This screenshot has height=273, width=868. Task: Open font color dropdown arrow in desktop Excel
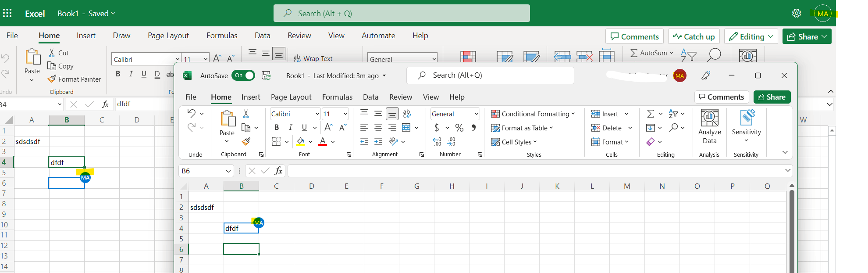[x=333, y=142]
